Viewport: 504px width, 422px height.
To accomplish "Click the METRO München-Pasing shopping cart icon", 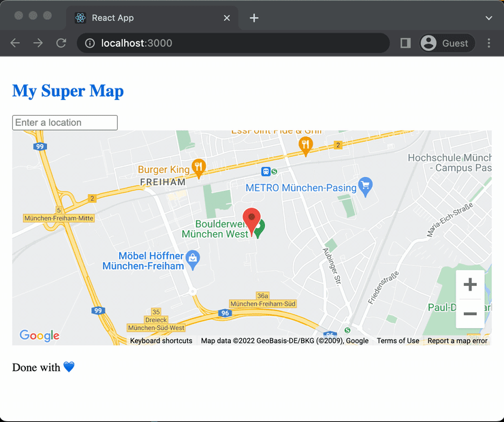I will 366,186.
